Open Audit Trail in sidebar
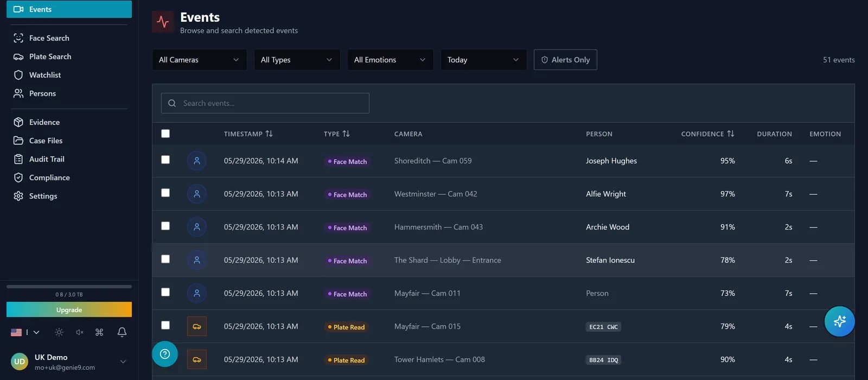This screenshot has width=868, height=380. 69,159
